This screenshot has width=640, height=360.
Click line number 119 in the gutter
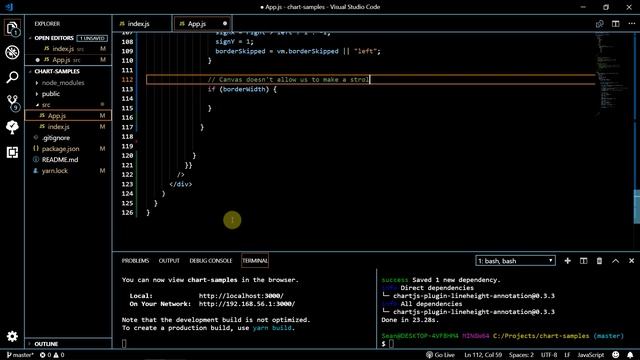[127, 146]
